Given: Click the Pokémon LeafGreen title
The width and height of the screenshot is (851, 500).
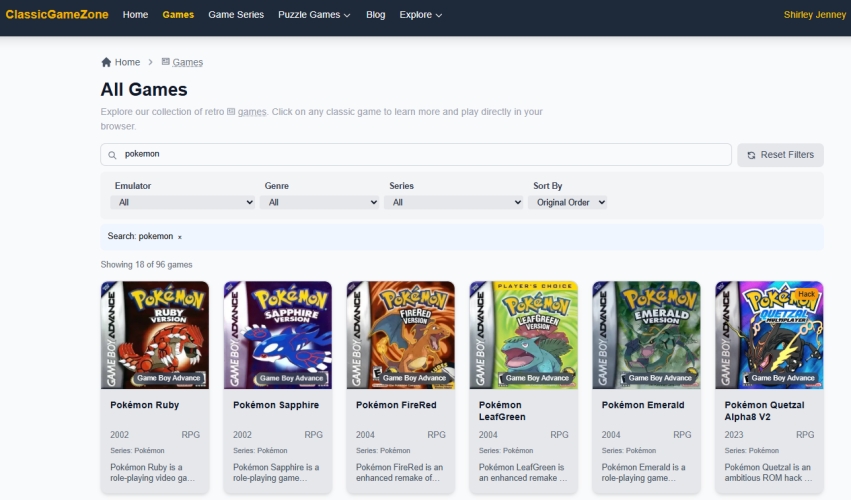Looking at the screenshot, I should pos(502,411).
